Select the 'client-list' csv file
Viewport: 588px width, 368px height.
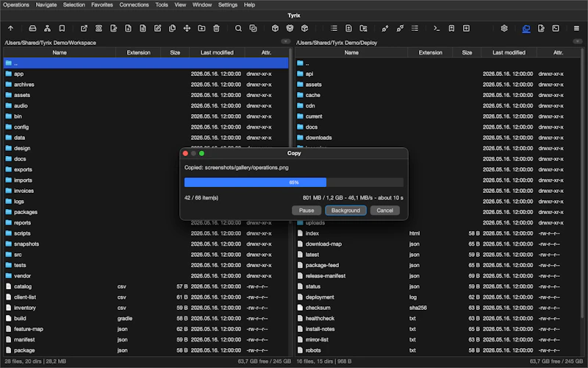point(146,297)
